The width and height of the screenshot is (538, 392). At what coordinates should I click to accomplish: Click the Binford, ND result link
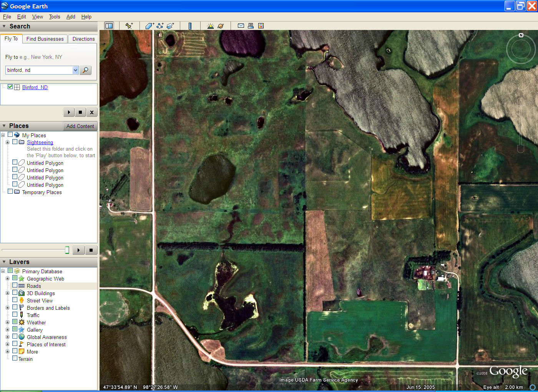[x=35, y=87]
